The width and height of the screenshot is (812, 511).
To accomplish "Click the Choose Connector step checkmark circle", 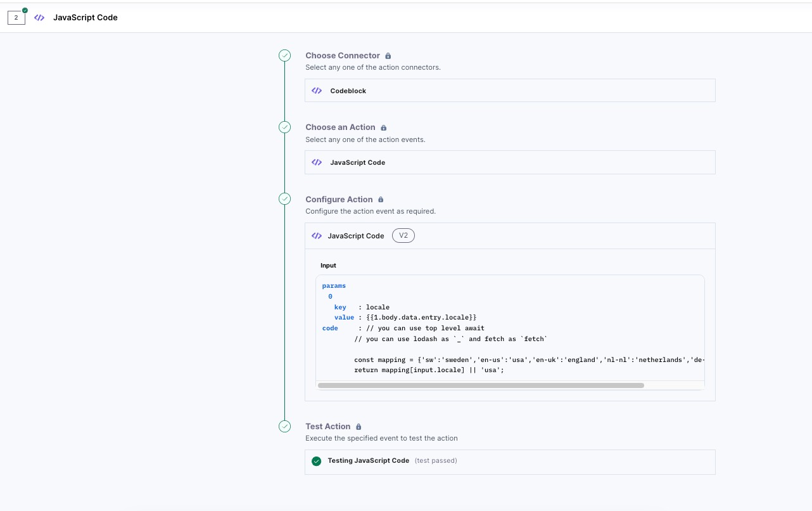I will [x=285, y=56].
